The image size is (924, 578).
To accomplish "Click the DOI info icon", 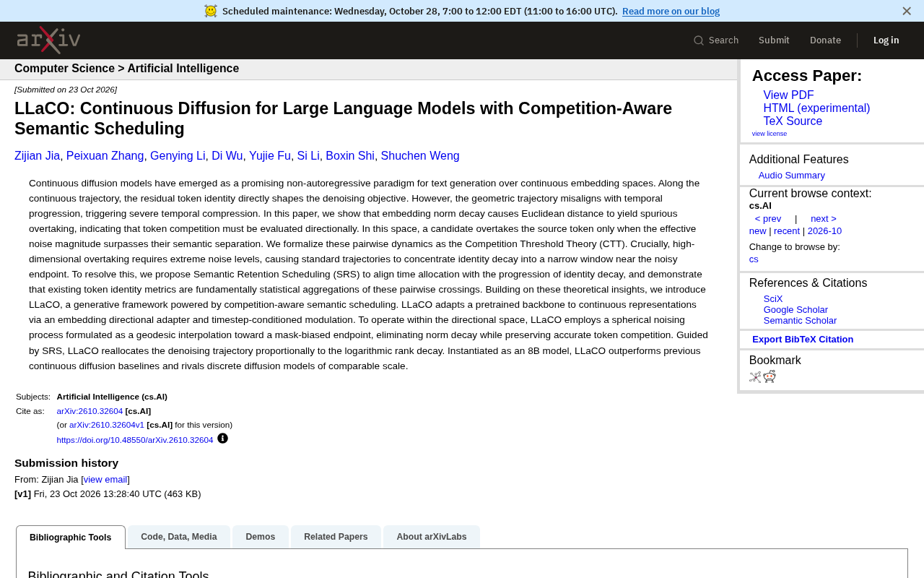I will click(222, 439).
